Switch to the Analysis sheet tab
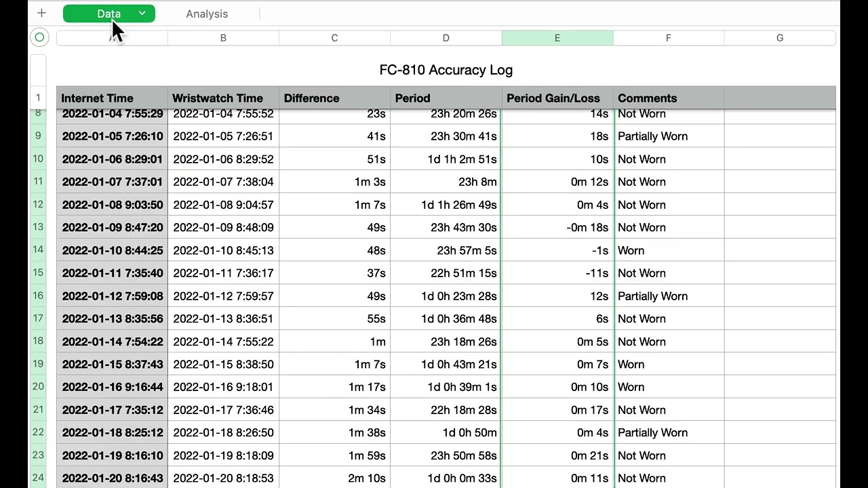The image size is (868, 488). click(207, 14)
